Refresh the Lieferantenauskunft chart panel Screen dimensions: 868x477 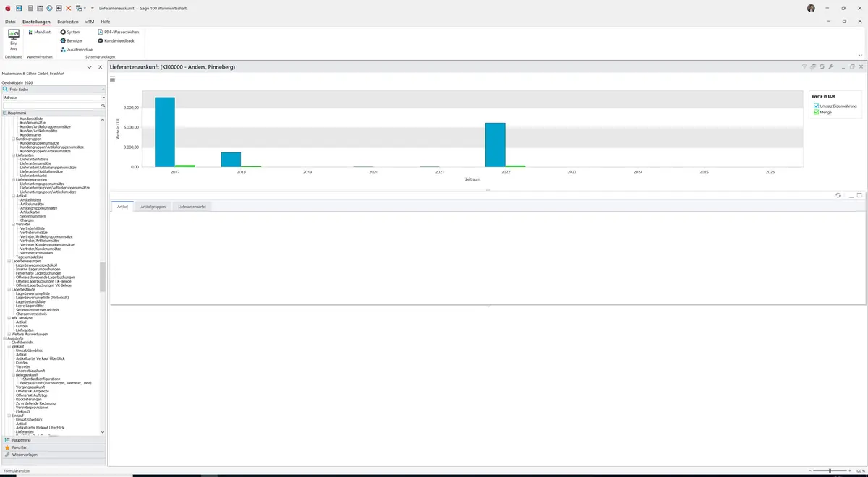(x=822, y=66)
